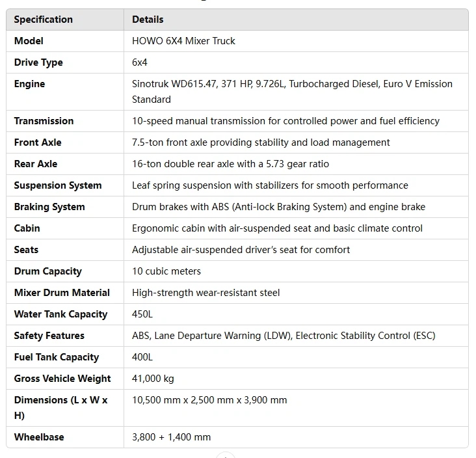Select the 7.5-ton front axle description
This screenshot has width=476, height=458.
(x=261, y=142)
